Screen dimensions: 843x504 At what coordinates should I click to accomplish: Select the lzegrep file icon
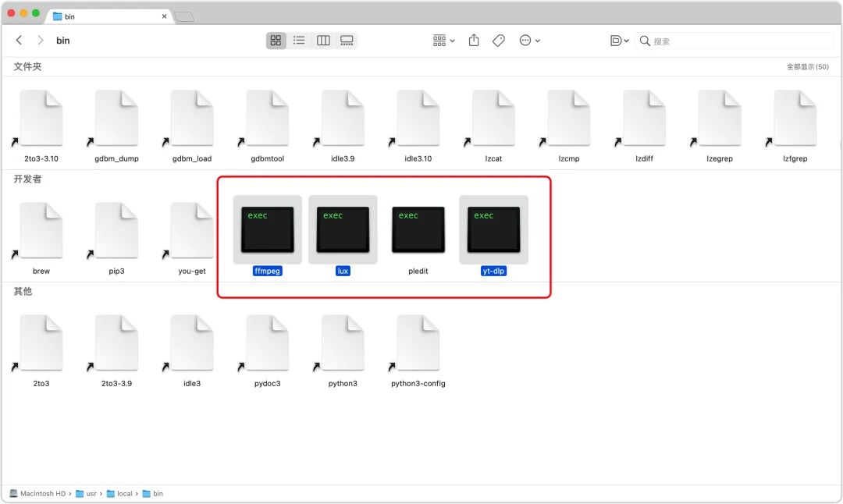coord(720,119)
